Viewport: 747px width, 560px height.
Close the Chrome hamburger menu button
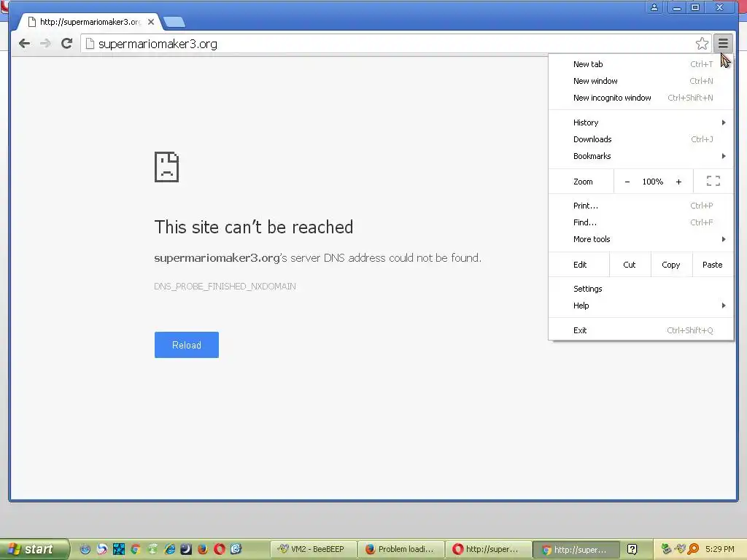pos(723,44)
